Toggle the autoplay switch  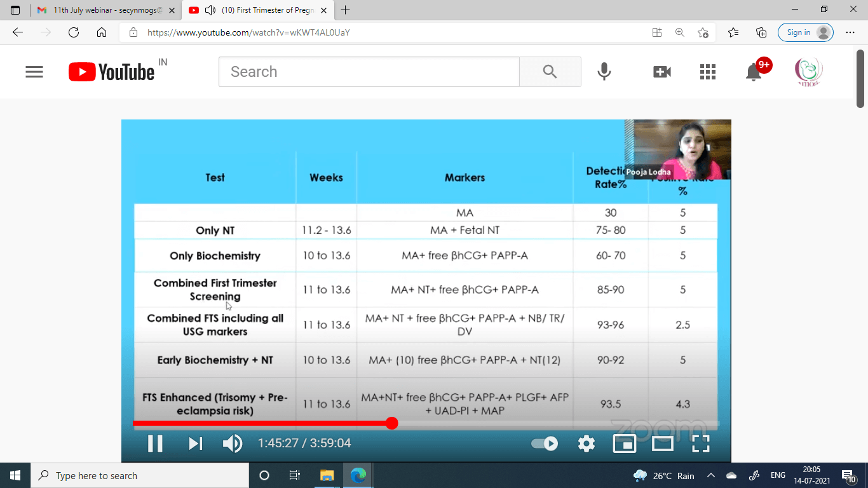point(545,443)
